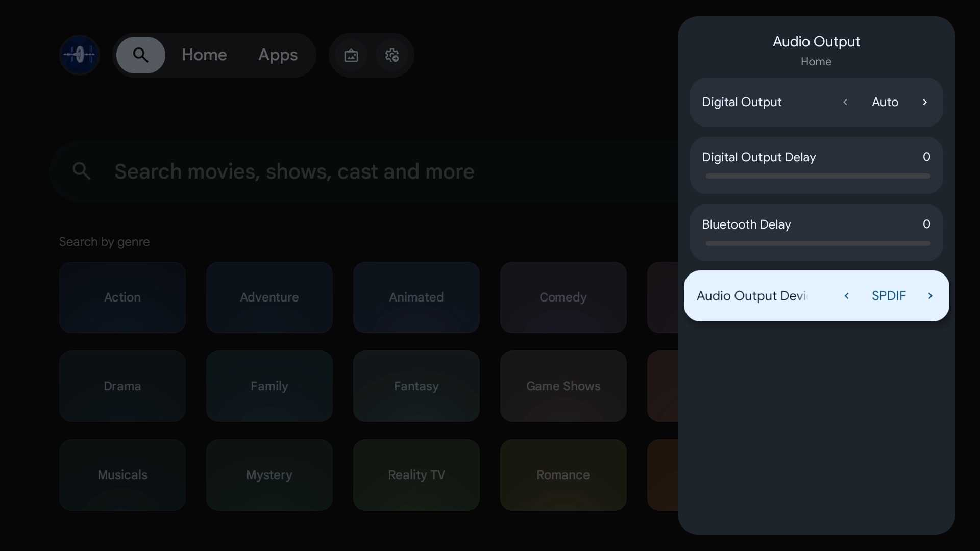Click the Digital Output Delay value 0
Viewport: 980px width, 551px height.
click(x=926, y=157)
